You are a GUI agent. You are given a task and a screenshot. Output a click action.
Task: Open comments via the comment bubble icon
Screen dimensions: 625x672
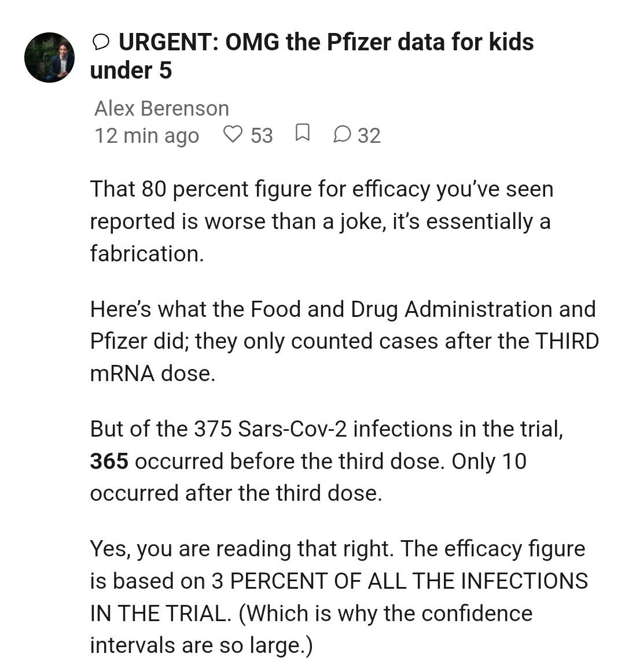pos(343,134)
